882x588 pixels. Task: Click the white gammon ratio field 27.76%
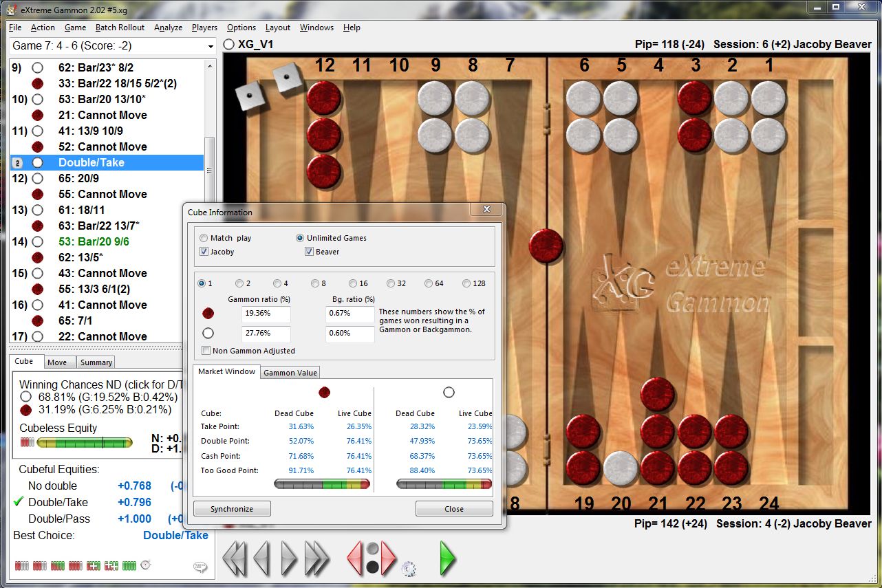coord(266,334)
